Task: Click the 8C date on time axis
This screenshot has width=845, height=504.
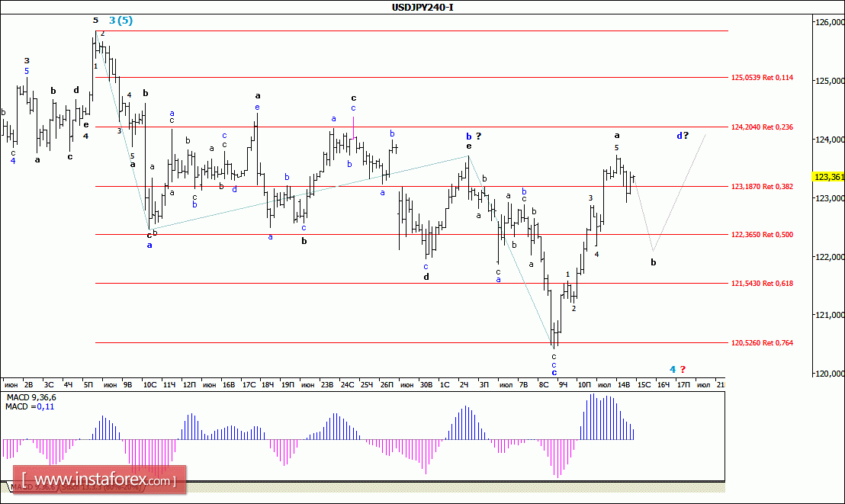Action: (543, 385)
